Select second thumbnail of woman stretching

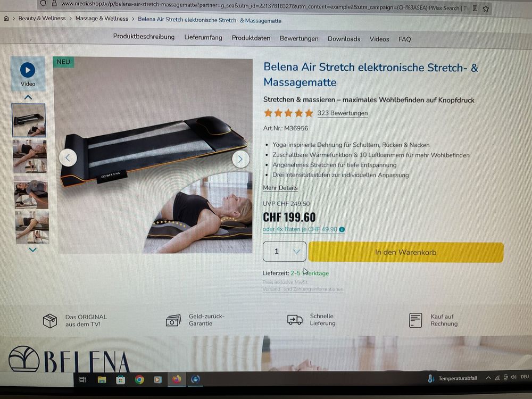[30, 157]
